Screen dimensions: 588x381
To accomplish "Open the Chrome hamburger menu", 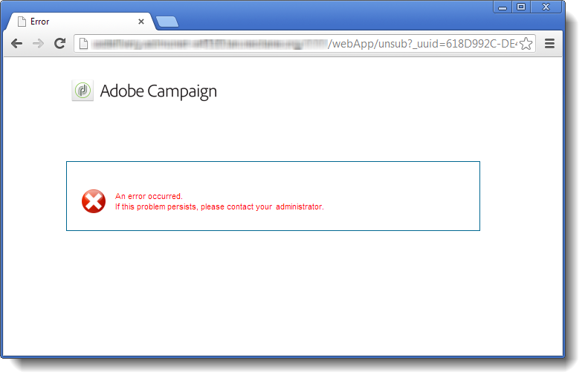I will point(550,44).
